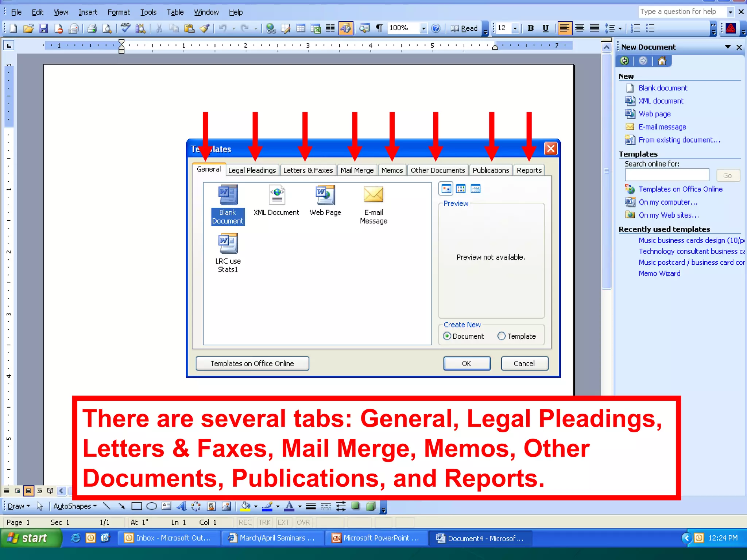Image resolution: width=747 pixels, height=560 pixels.
Task: Click the Cut scissors icon
Action: click(x=159, y=28)
